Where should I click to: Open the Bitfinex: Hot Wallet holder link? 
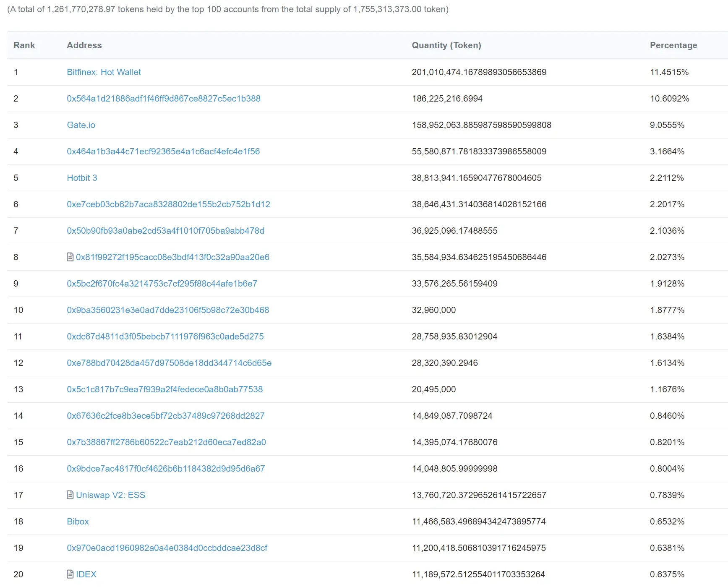tap(104, 72)
